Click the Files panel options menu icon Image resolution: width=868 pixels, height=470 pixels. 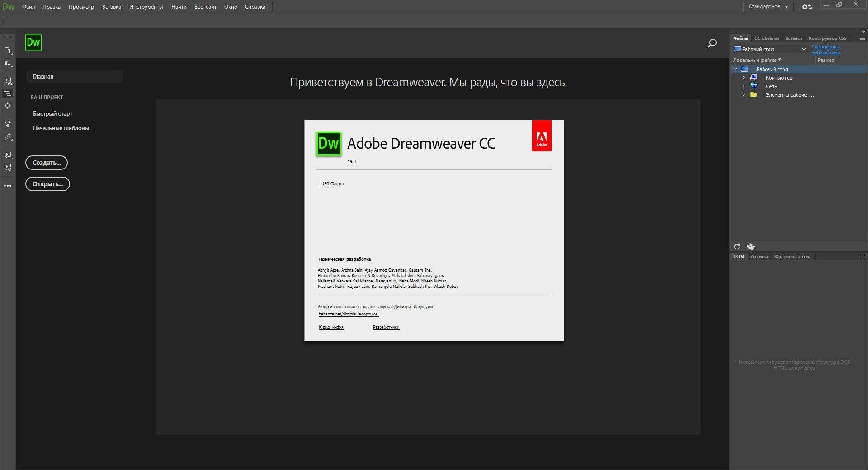(862, 38)
